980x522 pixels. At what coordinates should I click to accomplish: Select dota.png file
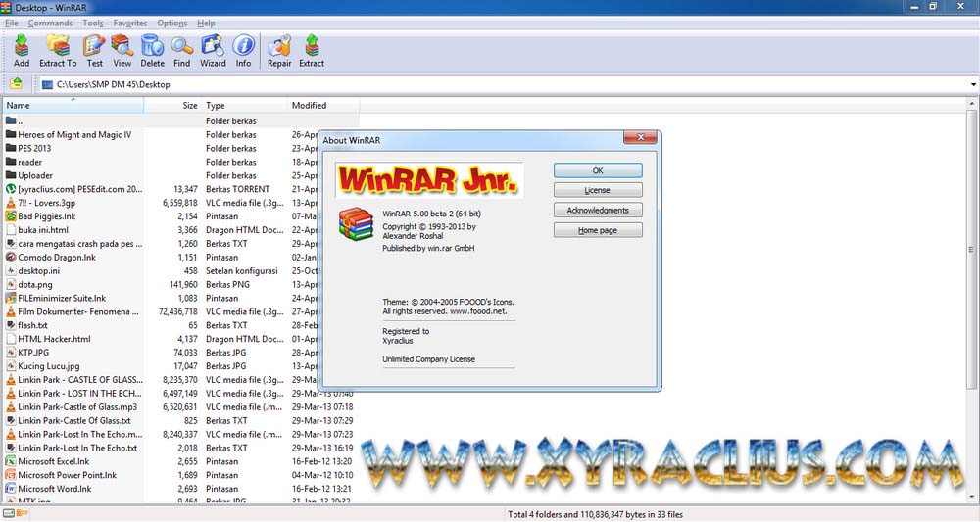(x=29, y=285)
